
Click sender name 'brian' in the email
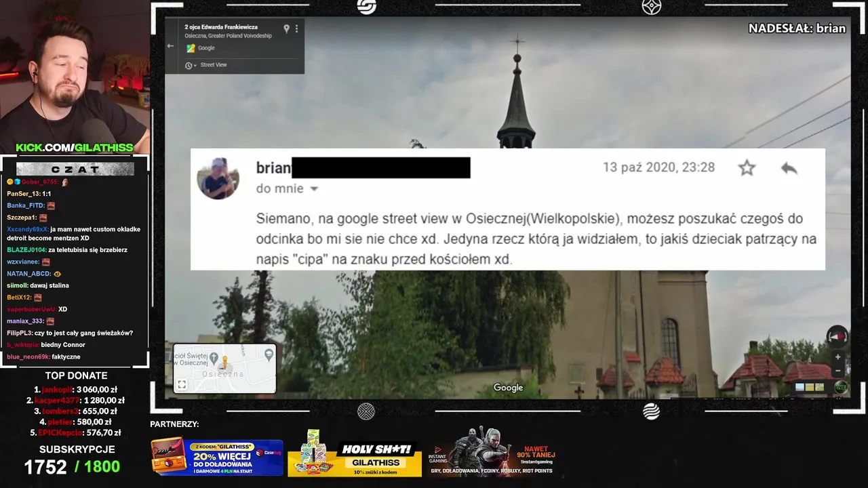(x=273, y=168)
